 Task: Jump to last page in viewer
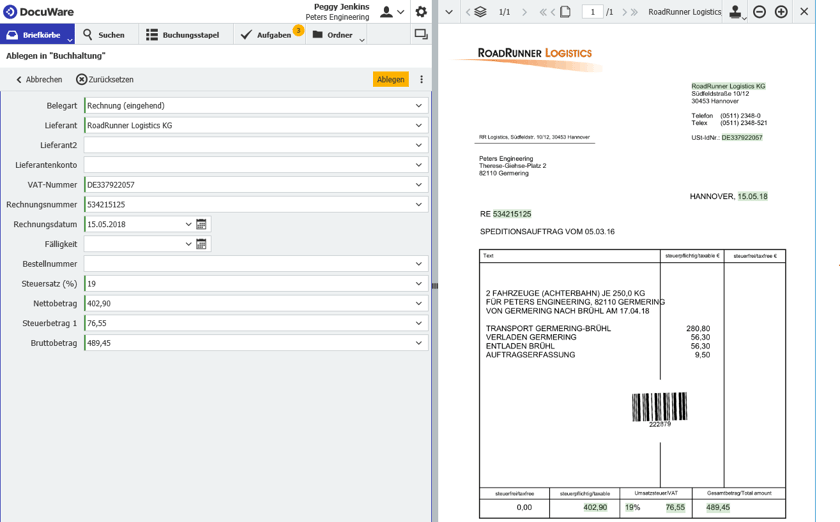pos(634,12)
